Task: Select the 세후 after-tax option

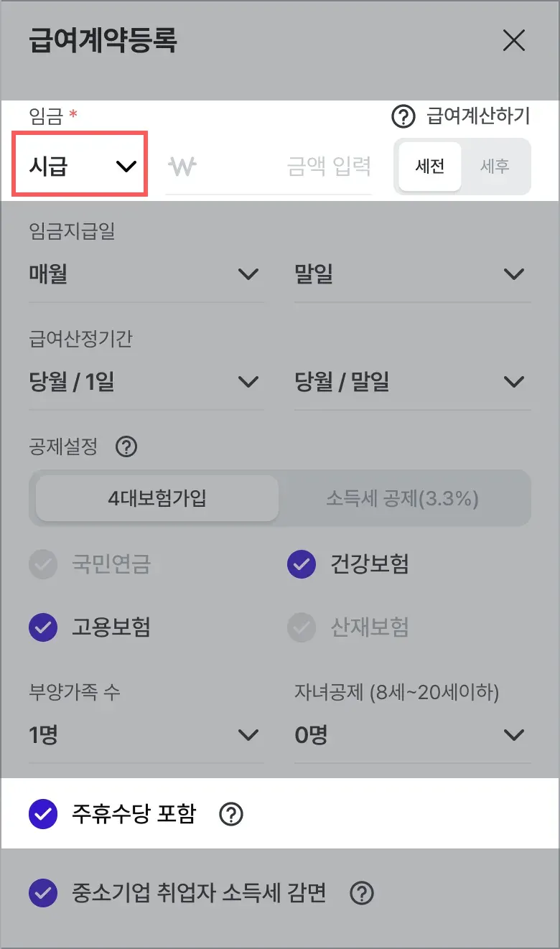Action: 495,167
